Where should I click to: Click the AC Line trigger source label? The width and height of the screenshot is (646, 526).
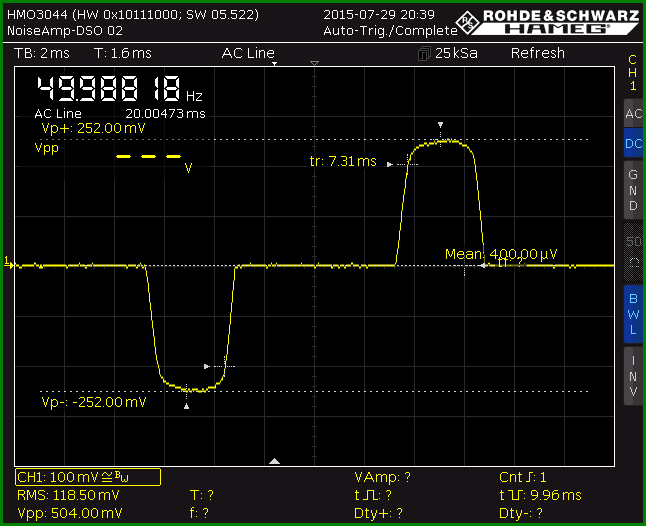coord(248,53)
